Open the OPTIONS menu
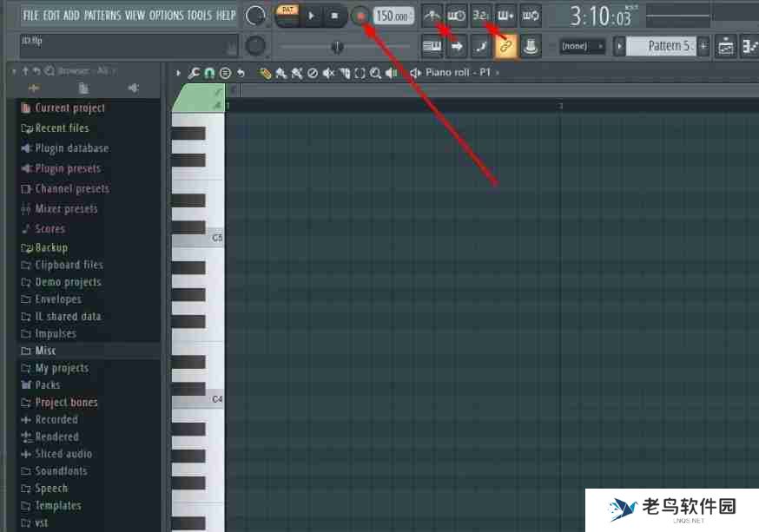 point(167,15)
